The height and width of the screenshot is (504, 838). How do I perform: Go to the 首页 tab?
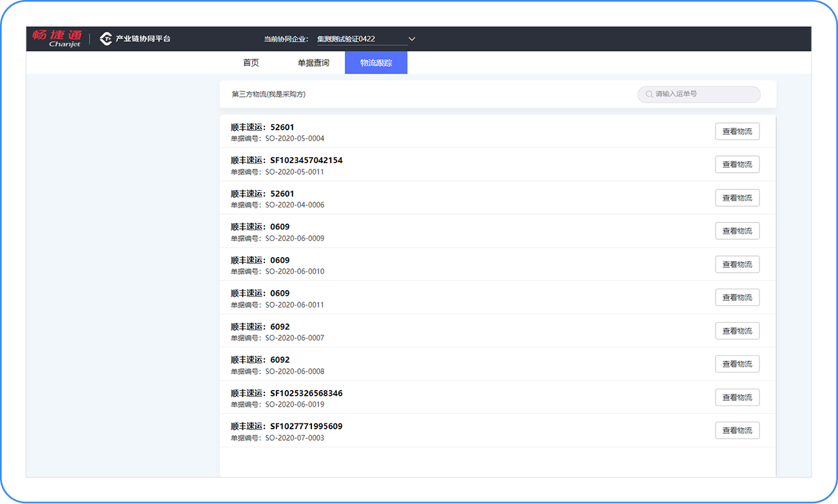[x=251, y=63]
